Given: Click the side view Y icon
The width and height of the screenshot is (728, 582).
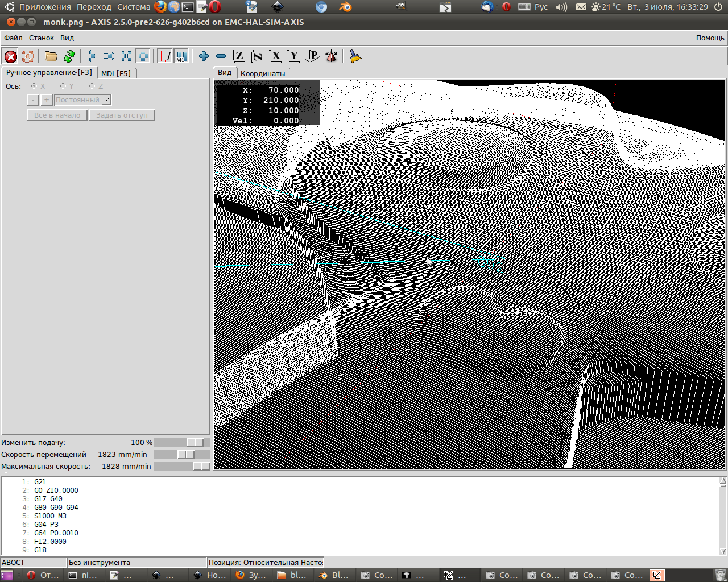Looking at the screenshot, I should 293,56.
